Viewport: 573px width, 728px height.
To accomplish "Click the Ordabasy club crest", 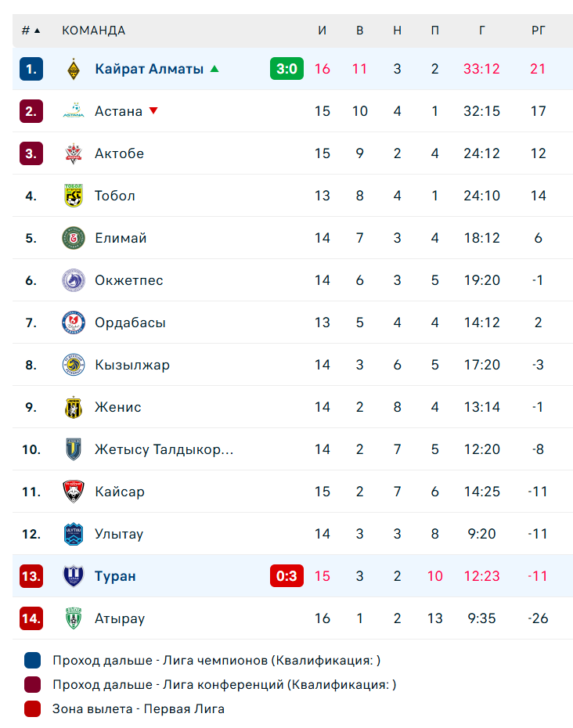I will pos(74,323).
